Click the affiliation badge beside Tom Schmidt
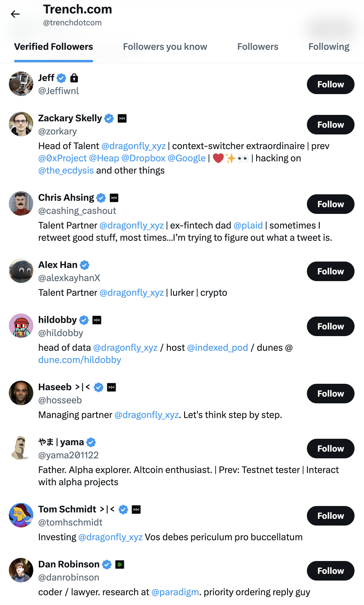The width and height of the screenshot is (364, 605). pos(136,509)
